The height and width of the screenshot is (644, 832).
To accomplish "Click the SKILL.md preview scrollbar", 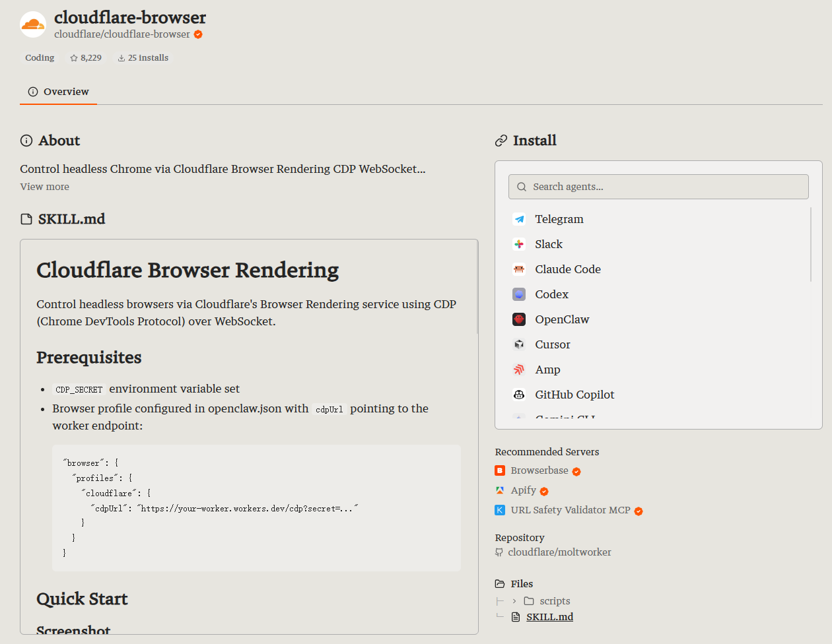I will [x=477, y=287].
